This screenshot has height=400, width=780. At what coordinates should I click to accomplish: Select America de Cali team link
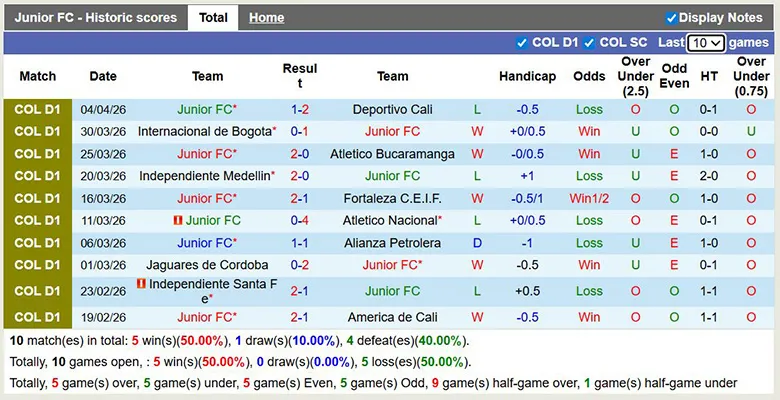pos(392,317)
